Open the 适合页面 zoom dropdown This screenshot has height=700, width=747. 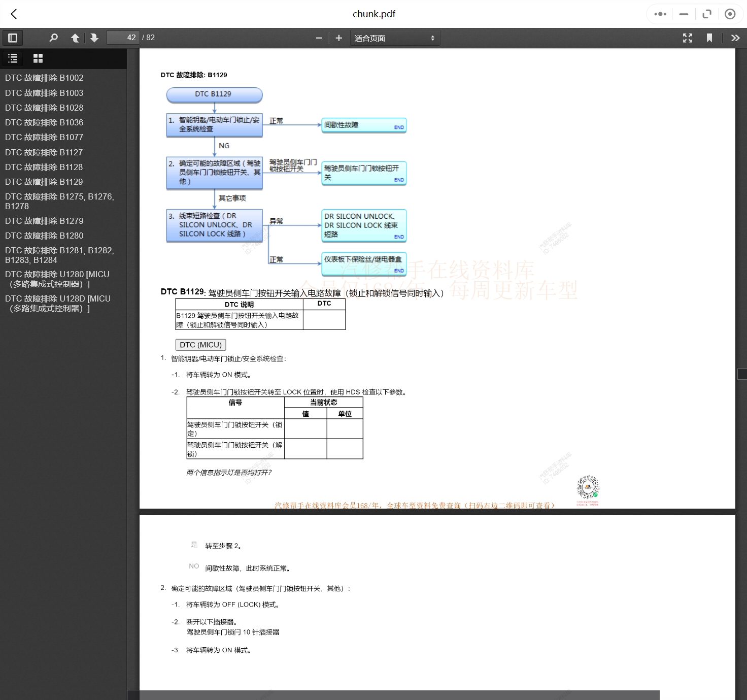(394, 38)
